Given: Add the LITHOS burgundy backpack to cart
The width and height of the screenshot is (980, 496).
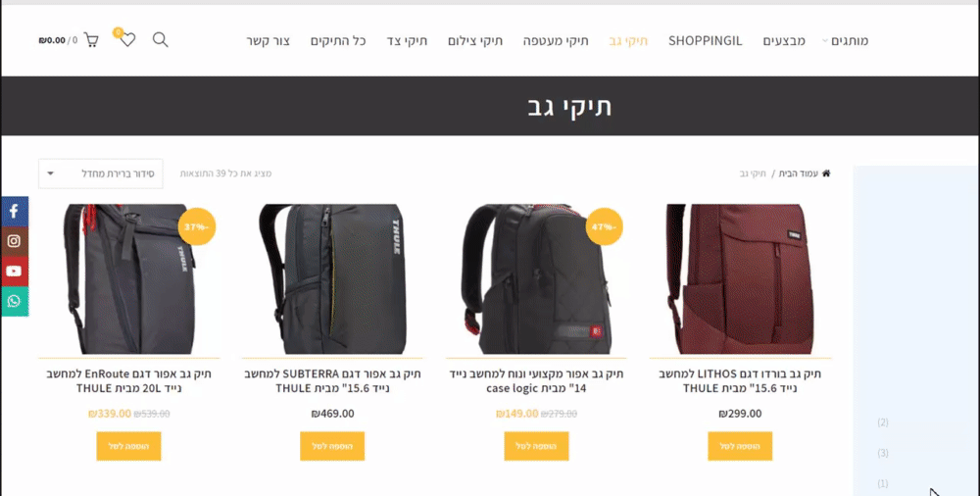Looking at the screenshot, I should click(740, 446).
